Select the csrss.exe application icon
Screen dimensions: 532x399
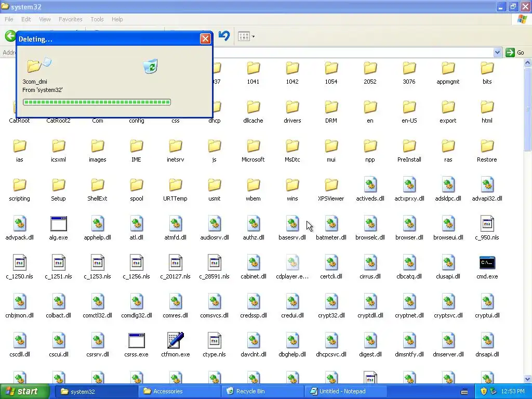[137, 340]
